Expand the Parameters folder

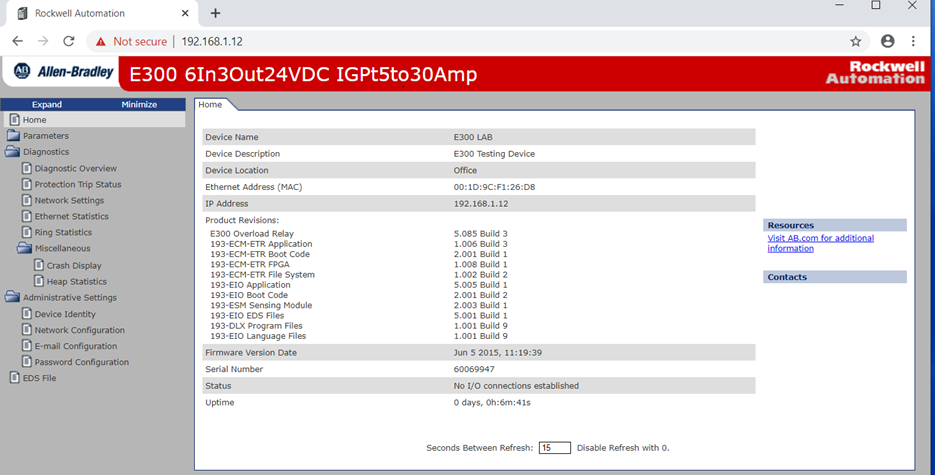pos(13,136)
